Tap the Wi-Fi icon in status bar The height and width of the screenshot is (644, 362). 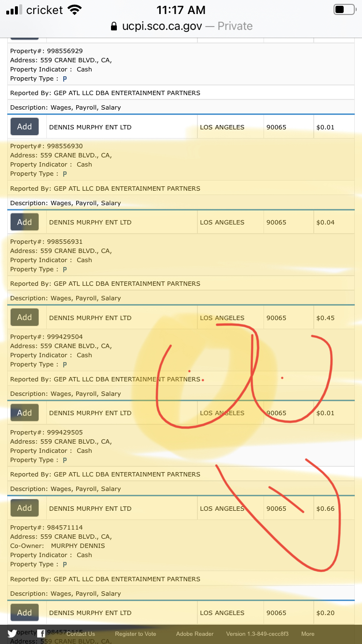[75, 10]
